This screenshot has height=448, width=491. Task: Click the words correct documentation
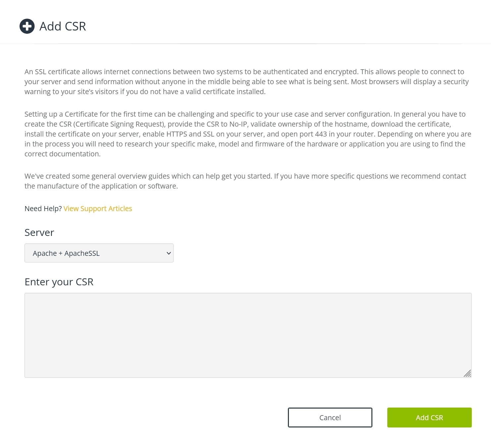point(62,154)
